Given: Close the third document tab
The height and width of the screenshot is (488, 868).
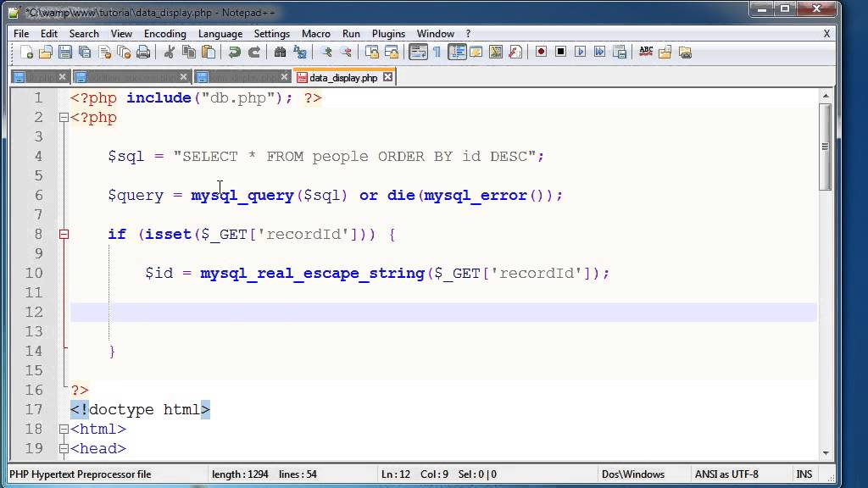Looking at the screenshot, I should [285, 77].
